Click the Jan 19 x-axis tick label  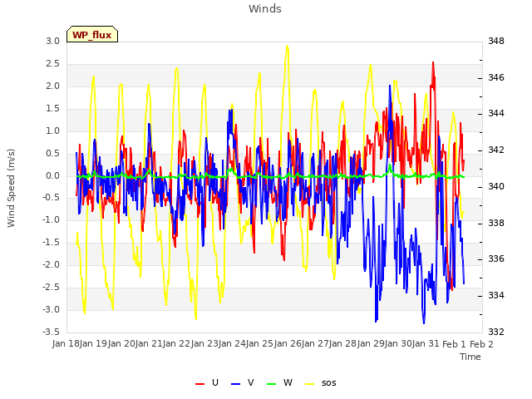[93, 344]
